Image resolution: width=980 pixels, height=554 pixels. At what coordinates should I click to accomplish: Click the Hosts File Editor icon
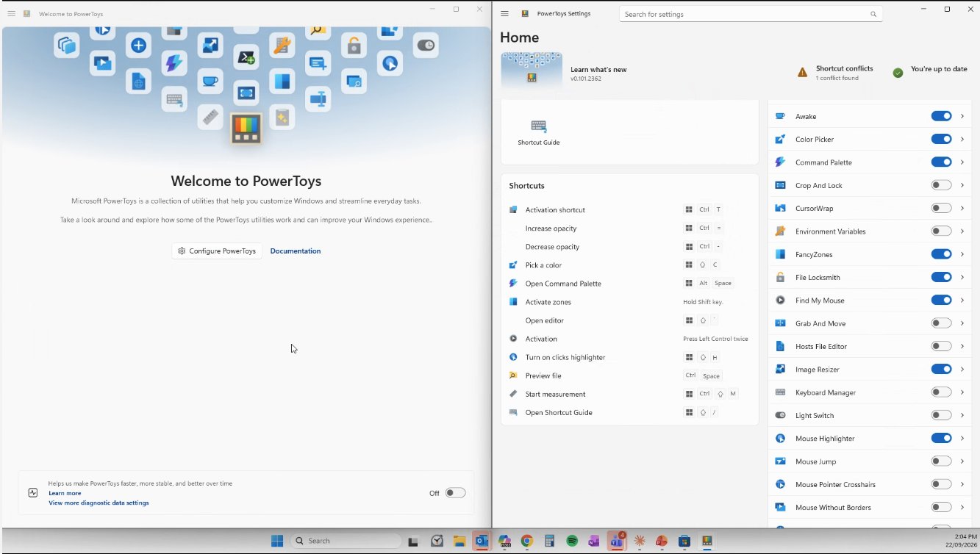[780, 347]
